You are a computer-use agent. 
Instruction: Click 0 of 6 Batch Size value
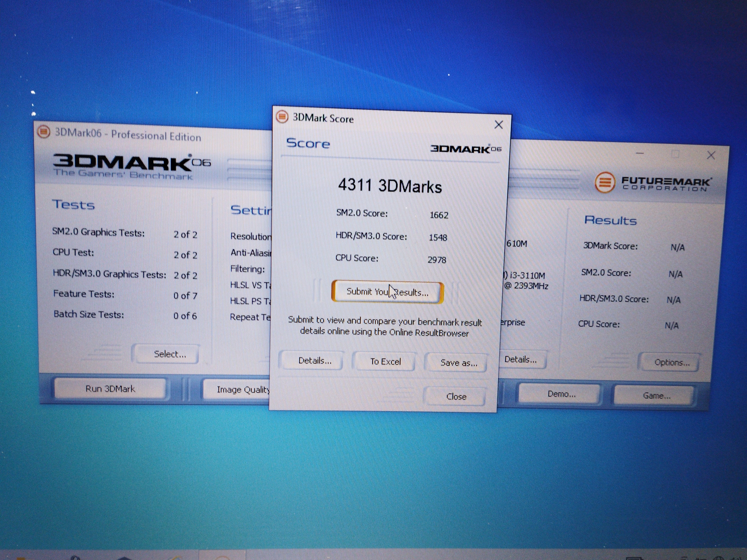[x=185, y=316]
